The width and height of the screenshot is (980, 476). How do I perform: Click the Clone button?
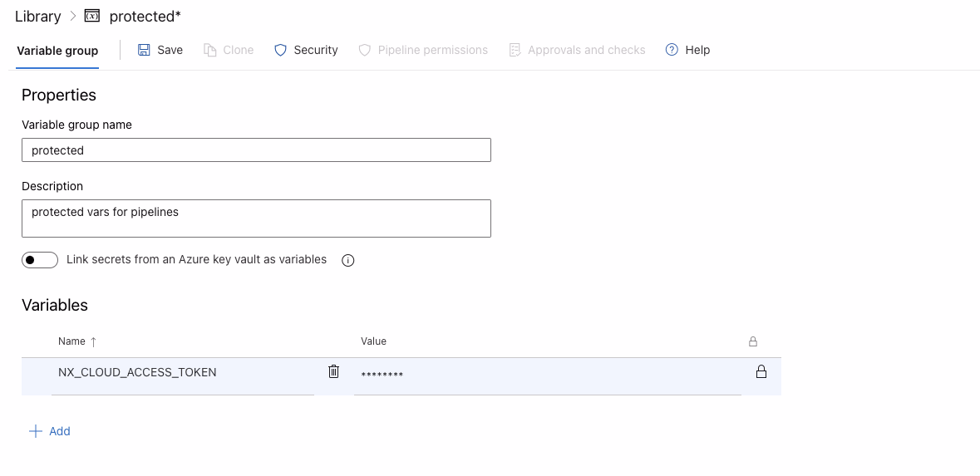(x=229, y=50)
